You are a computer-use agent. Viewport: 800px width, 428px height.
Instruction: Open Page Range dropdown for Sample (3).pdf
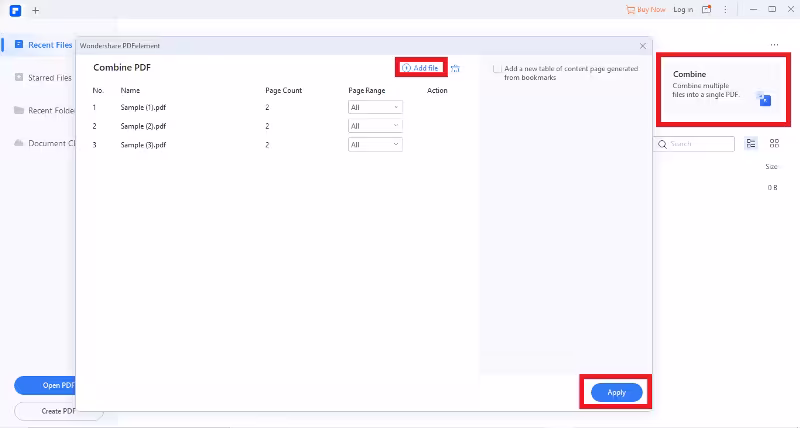[375, 145]
